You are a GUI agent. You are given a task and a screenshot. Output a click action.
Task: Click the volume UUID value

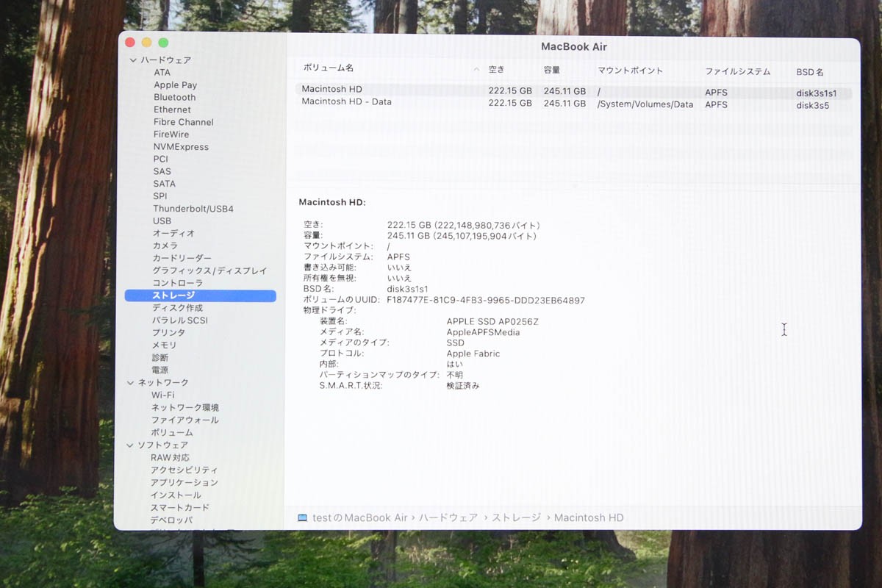click(x=486, y=301)
